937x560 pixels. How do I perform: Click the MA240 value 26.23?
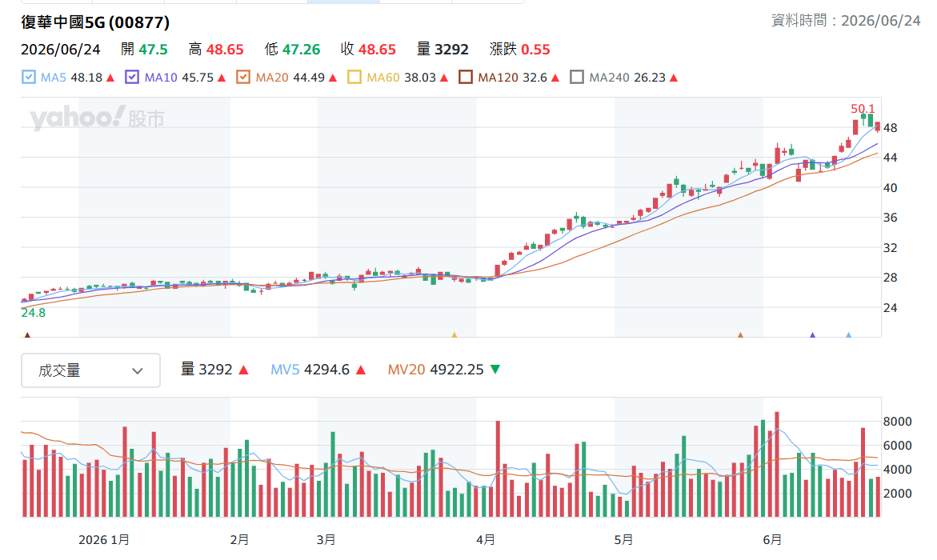pyautogui.click(x=650, y=78)
